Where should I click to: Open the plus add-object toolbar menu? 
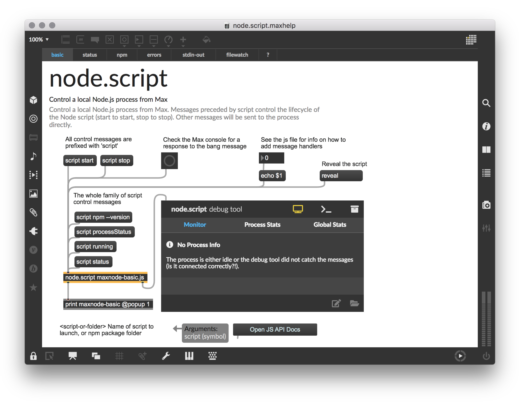pyautogui.click(x=183, y=40)
